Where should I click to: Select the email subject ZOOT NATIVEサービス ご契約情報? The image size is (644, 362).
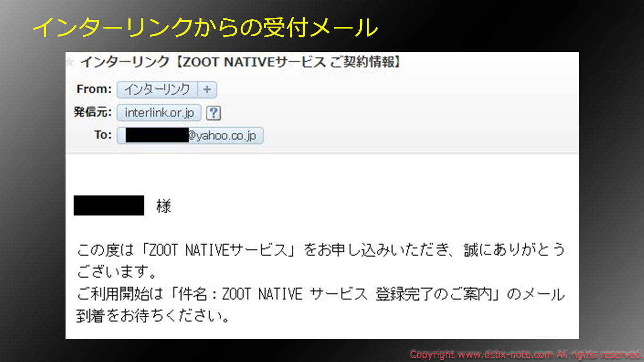pyautogui.click(x=240, y=62)
